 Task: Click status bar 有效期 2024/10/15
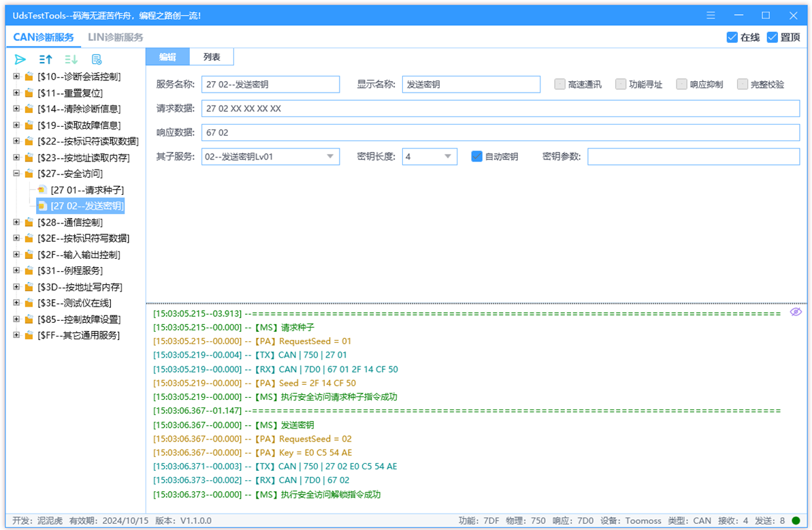click(109, 520)
